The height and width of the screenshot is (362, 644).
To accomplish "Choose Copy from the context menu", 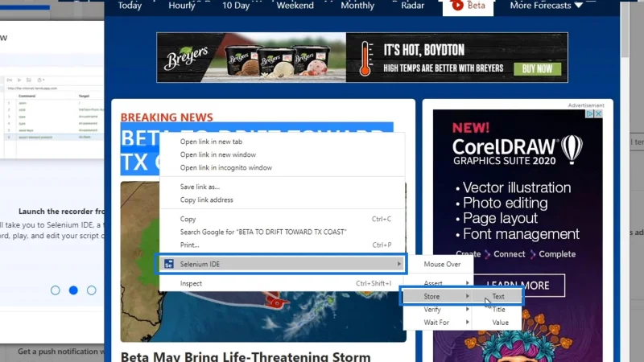I will pyautogui.click(x=283, y=219).
